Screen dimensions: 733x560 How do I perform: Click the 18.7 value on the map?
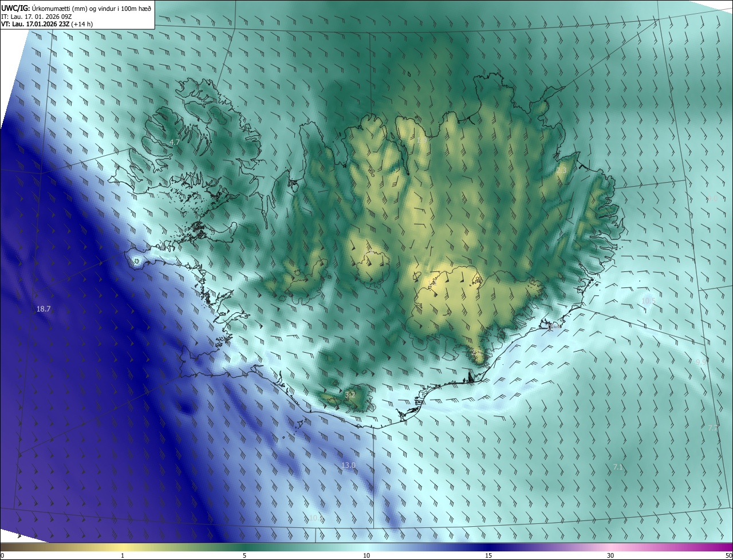click(44, 309)
